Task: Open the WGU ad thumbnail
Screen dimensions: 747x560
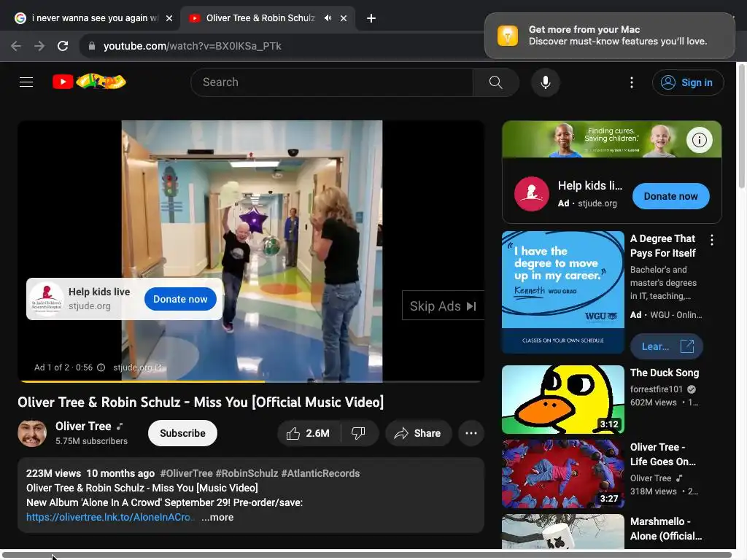Action: [562, 292]
